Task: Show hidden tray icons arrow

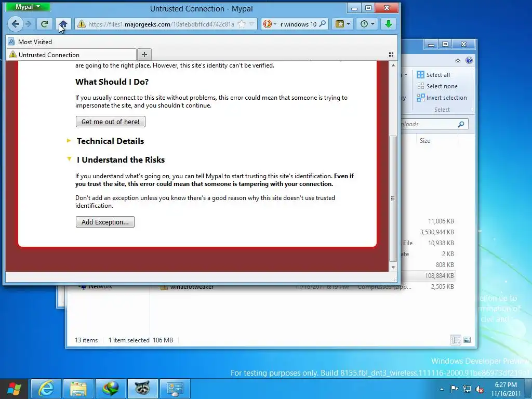Action: click(x=442, y=389)
